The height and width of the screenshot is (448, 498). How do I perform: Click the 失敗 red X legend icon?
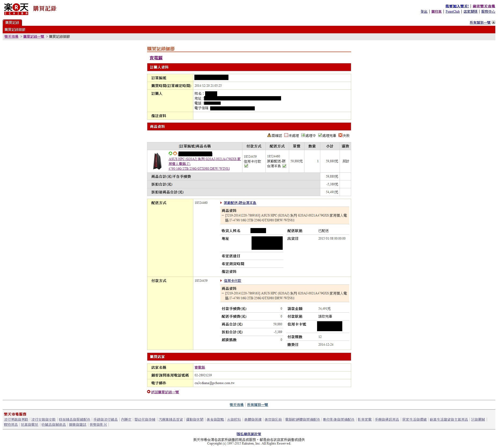340,135
